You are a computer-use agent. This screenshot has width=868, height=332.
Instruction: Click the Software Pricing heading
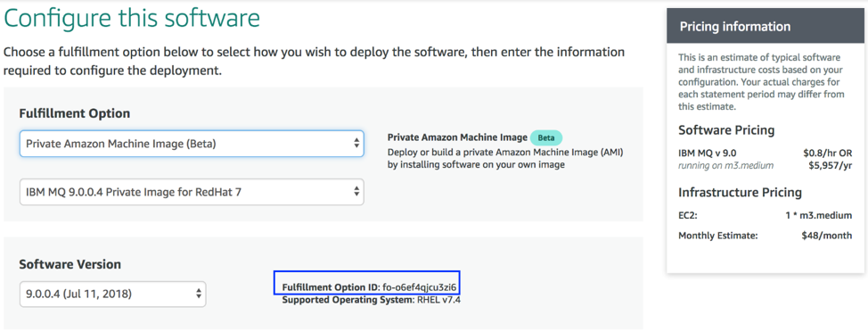click(726, 130)
